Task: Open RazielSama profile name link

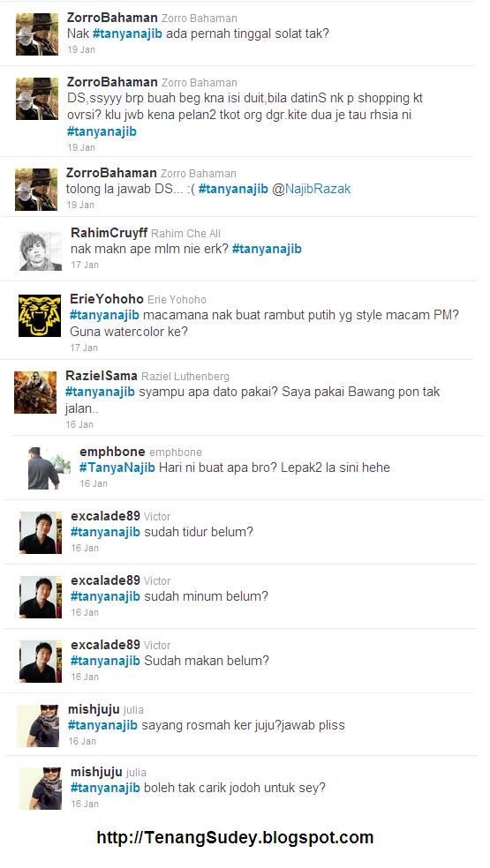Action: click(102, 376)
